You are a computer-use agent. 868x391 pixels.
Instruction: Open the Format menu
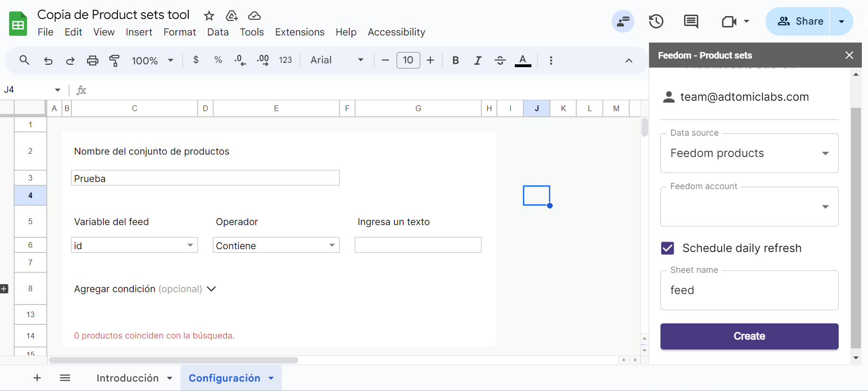click(x=180, y=32)
